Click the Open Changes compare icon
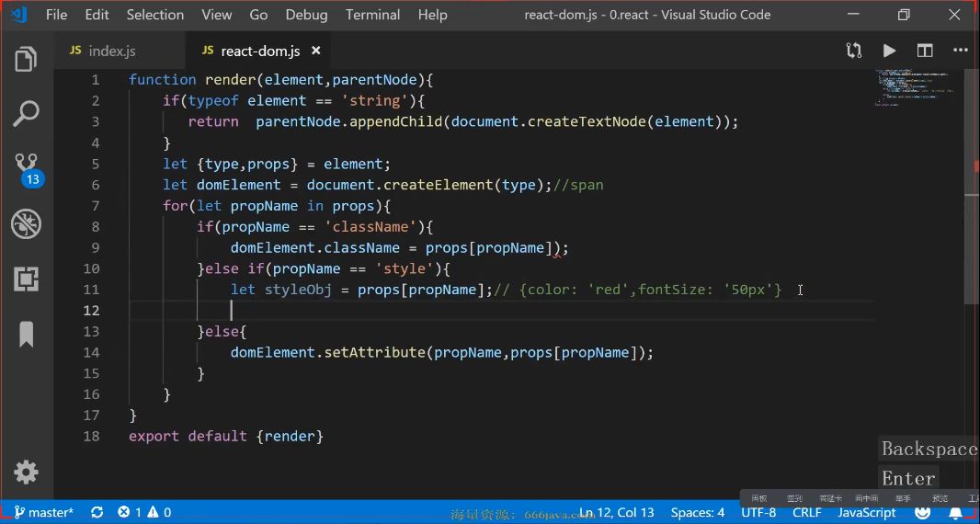Viewport: 980px width, 524px height. (x=854, y=51)
